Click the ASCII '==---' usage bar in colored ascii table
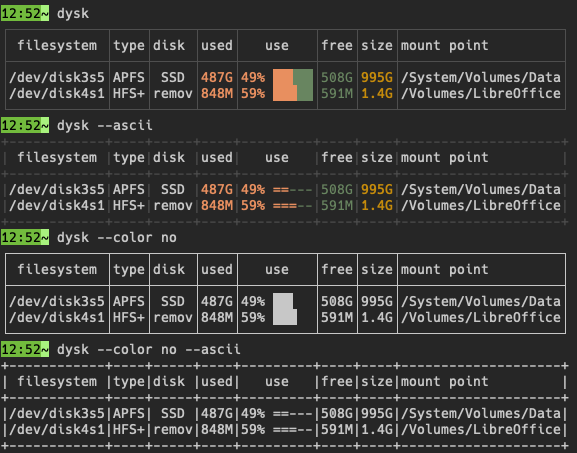 pos(293,190)
